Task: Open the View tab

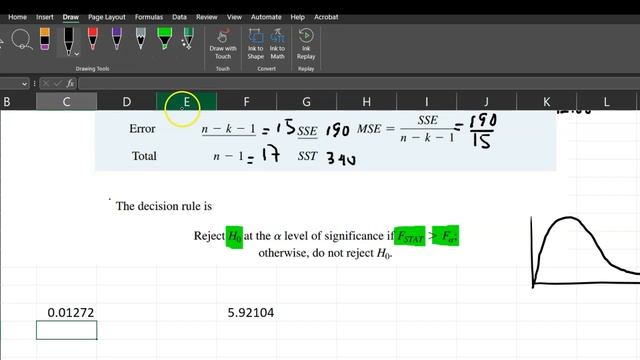Action: click(x=234, y=17)
